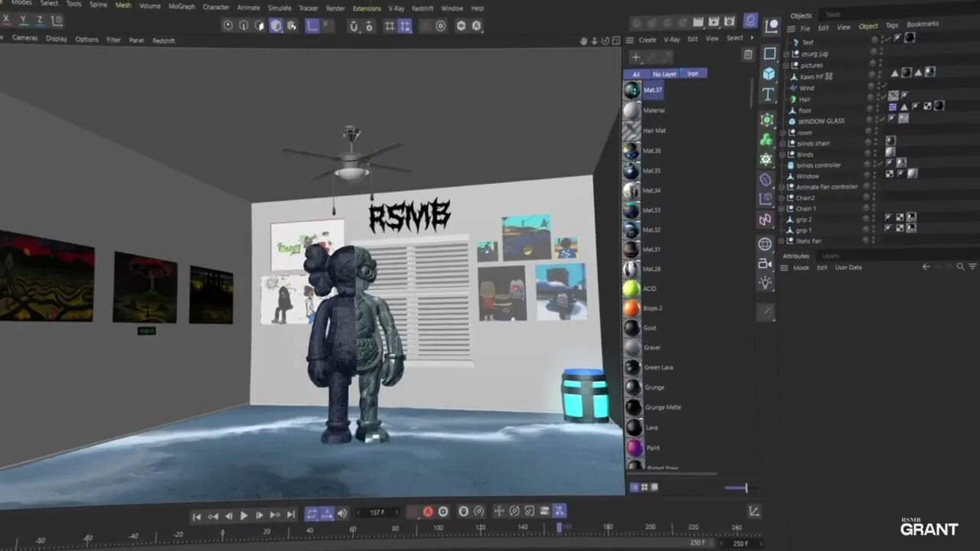Viewport: 980px width, 551px height.
Task: Toggle loop playback mode button
Action: pos(312,514)
